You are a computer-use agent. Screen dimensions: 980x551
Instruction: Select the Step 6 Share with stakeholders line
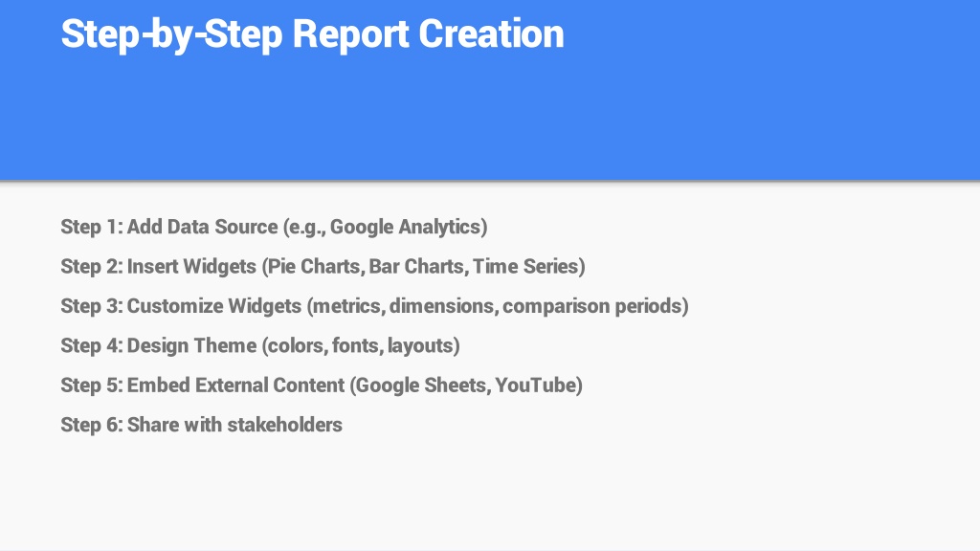coord(201,425)
